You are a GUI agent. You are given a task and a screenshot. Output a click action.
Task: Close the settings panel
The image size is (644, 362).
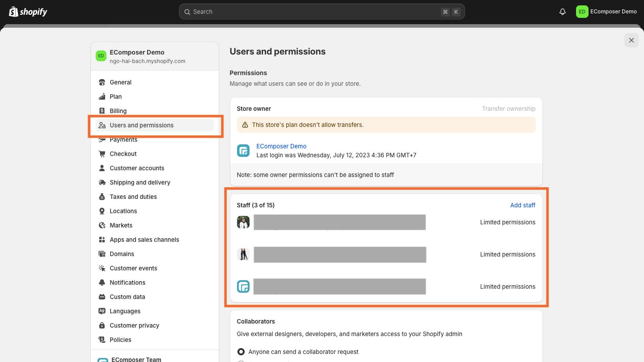point(631,40)
